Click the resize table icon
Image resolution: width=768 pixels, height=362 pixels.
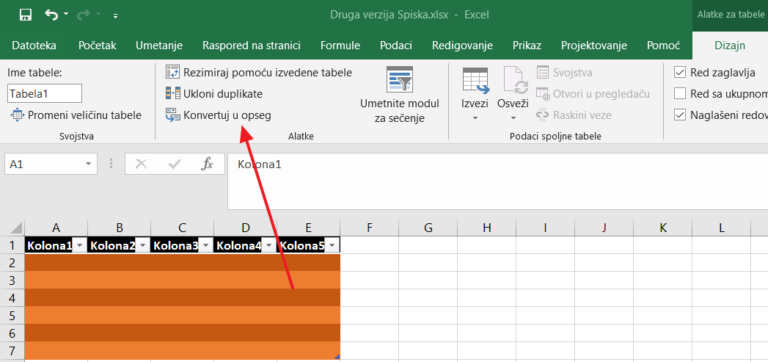tap(17, 115)
